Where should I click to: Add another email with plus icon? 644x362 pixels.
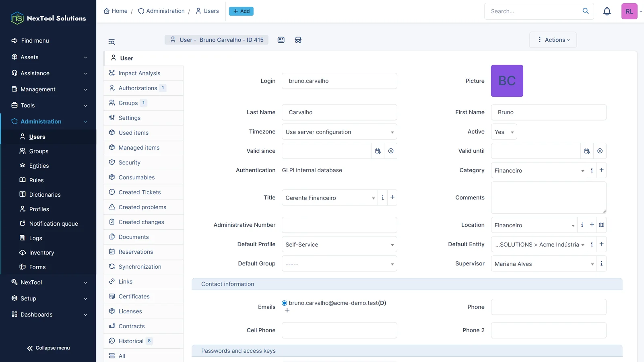tap(287, 310)
